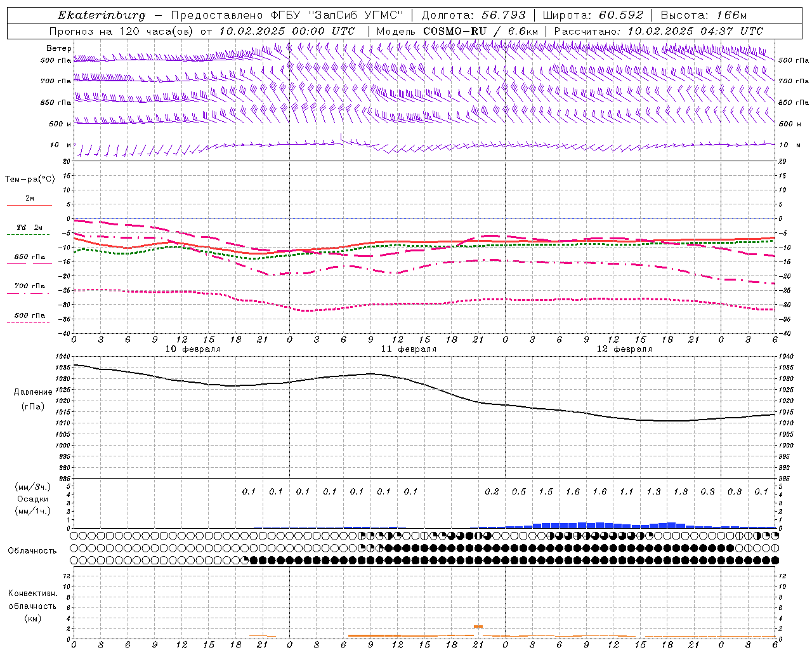Click dotted "500 гПа" line sample in temperature legend

pyautogui.click(x=28, y=322)
